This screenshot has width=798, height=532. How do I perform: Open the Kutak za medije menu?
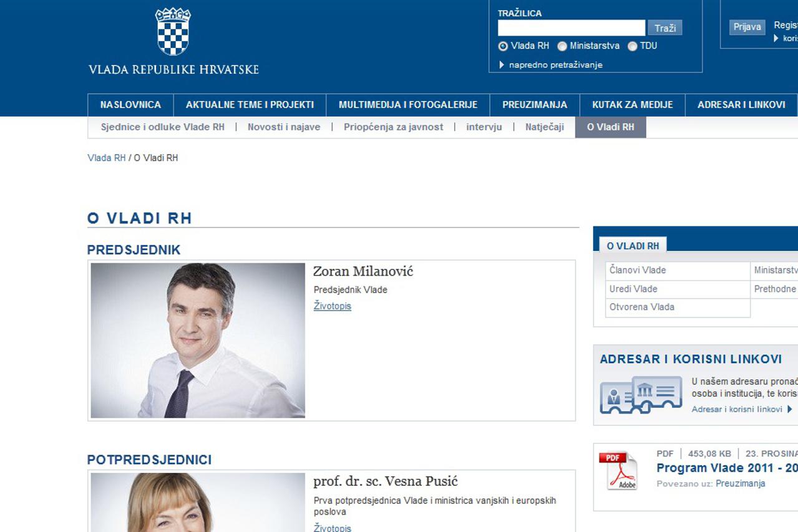632,105
